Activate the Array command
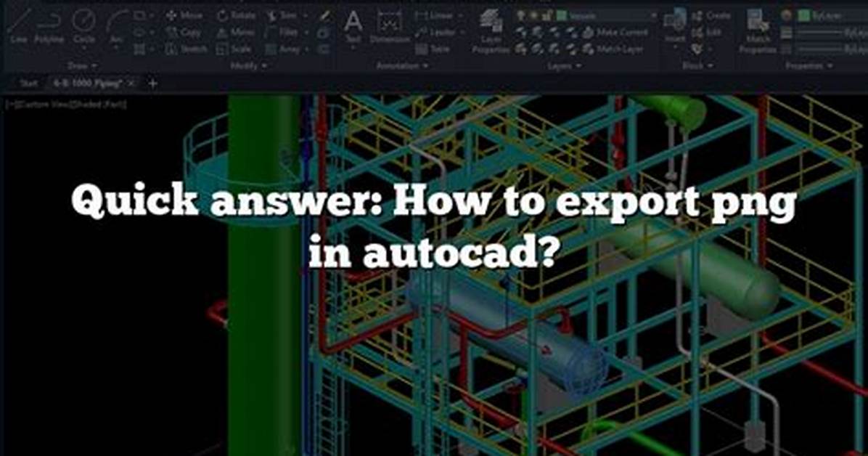The height and width of the screenshot is (456, 868). click(x=283, y=49)
